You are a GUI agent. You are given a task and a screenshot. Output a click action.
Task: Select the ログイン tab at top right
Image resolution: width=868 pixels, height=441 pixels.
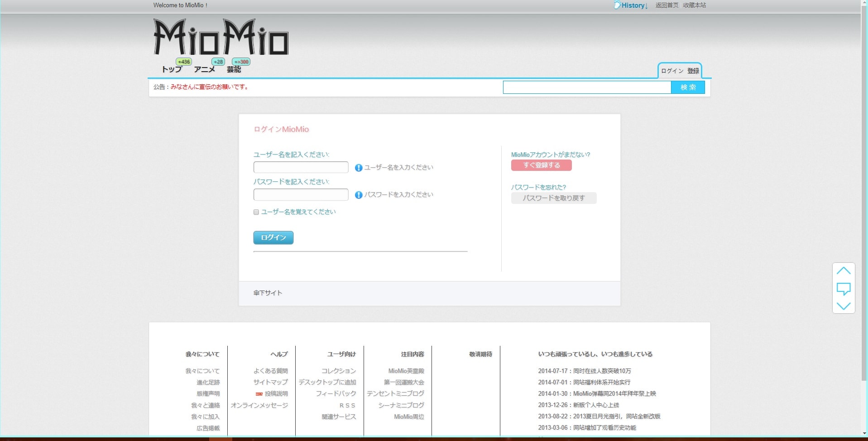(672, 71)
